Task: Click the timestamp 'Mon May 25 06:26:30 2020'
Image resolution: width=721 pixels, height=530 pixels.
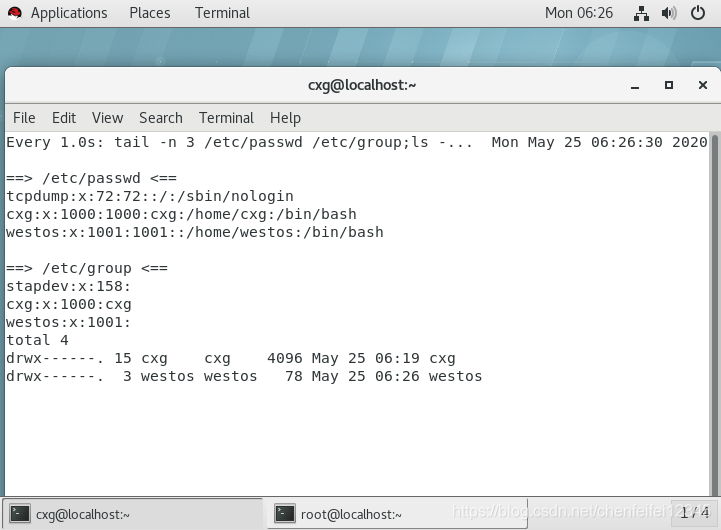Action: tap(599, 142)
